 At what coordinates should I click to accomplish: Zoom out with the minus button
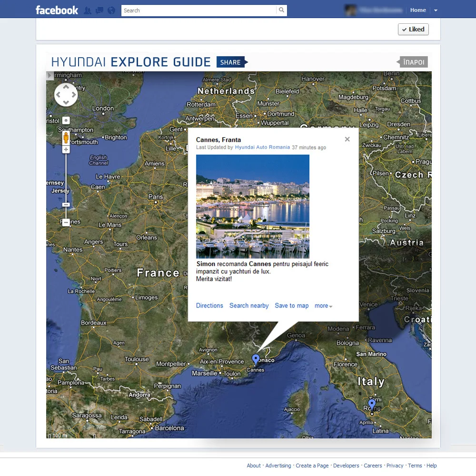click(x=66, y=222)
